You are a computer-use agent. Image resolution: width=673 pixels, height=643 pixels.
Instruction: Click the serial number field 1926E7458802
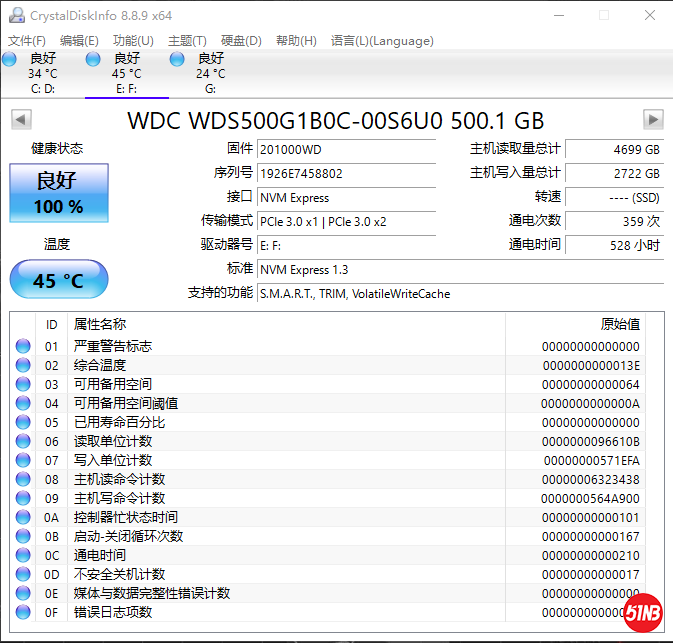pyautogui.click(x=346, y=173)
